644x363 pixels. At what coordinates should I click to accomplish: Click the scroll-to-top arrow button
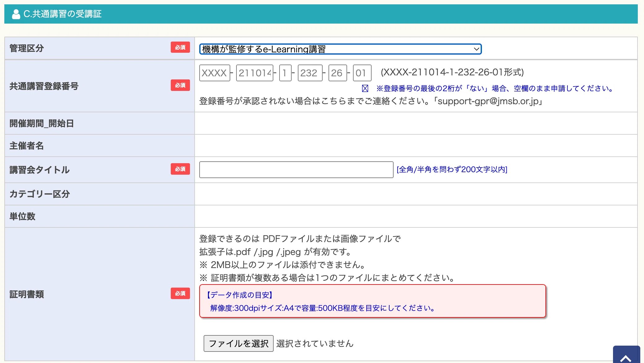[x=626, y=354]
